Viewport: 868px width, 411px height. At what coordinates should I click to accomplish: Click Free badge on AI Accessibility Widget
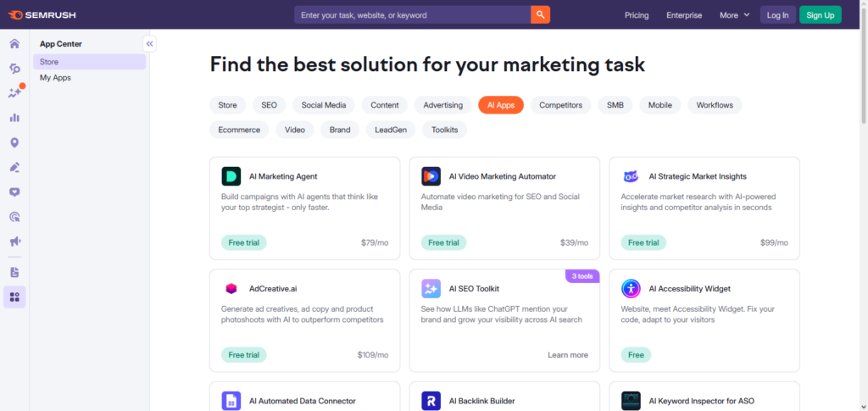click(636, 355)
